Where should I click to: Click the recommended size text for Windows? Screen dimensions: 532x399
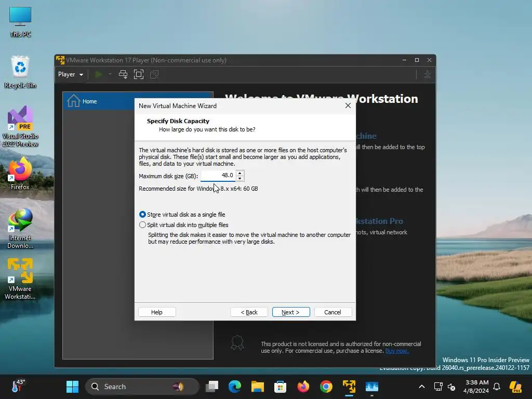(x=198, y=189)
